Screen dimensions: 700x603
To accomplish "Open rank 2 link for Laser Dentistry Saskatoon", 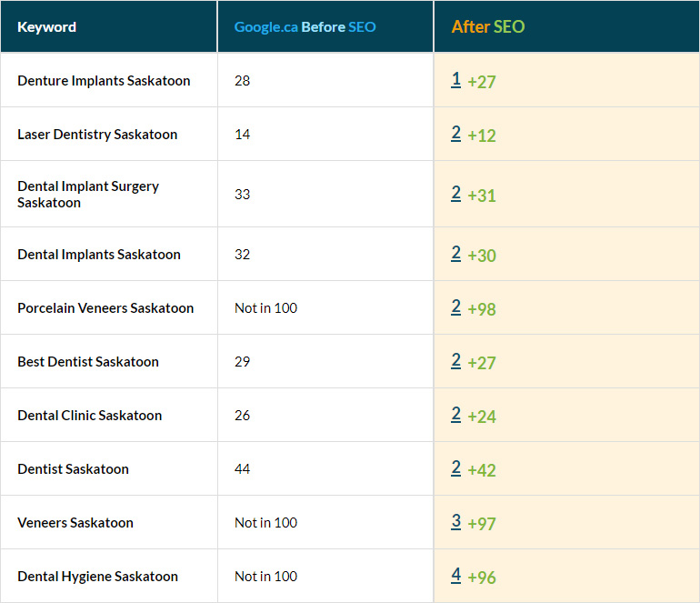I will tap(455, 134).
